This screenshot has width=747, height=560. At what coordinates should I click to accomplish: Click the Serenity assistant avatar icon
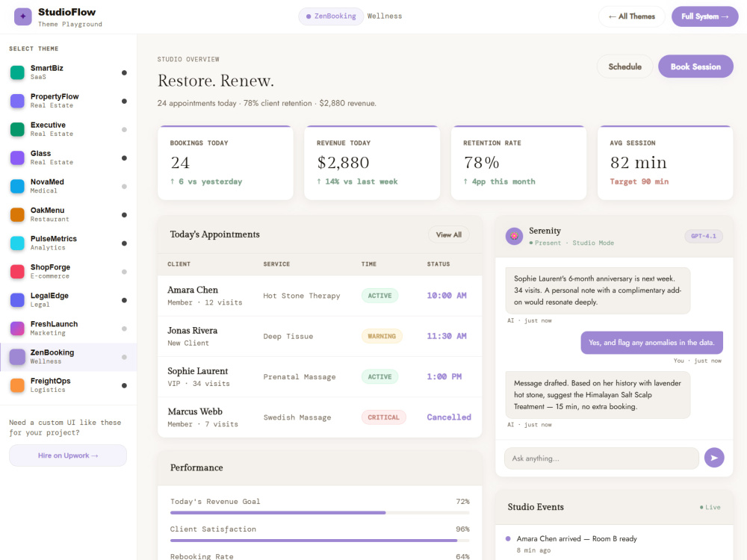coord(514,236)
